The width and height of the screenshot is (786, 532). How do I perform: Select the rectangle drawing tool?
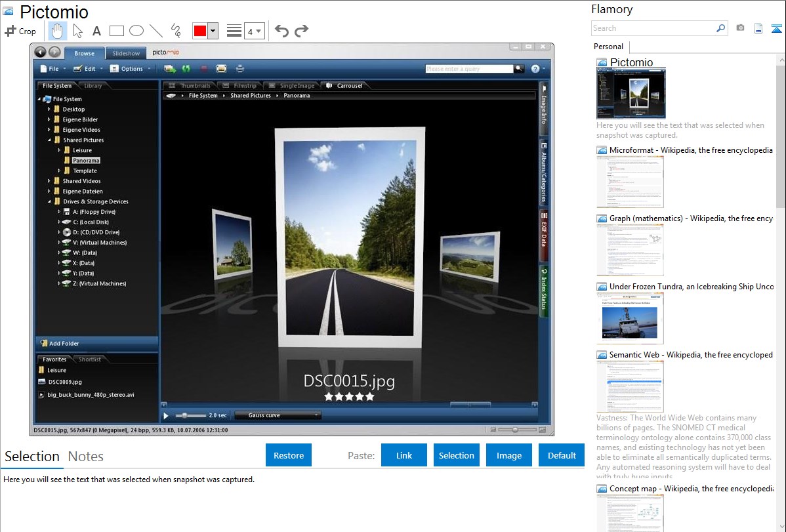pos(116,31)
